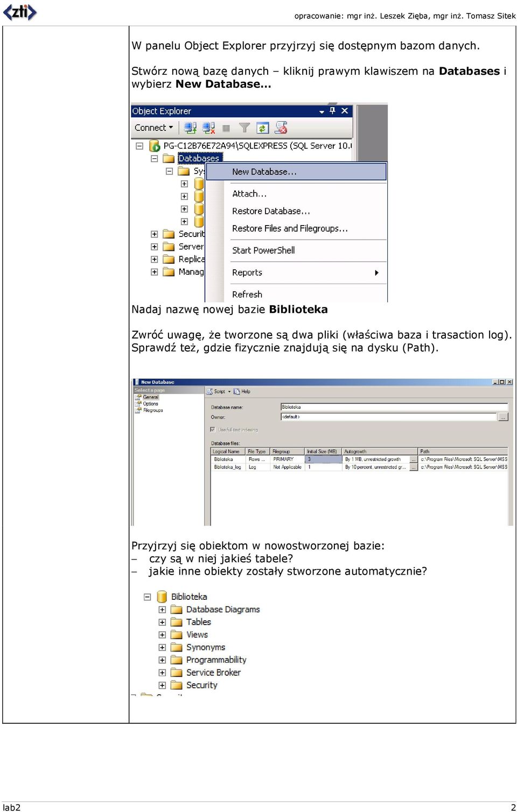Click the SQLEXPRESS server node icon
This screenshot has height=812, width=517.
click(x=155, y=145)
